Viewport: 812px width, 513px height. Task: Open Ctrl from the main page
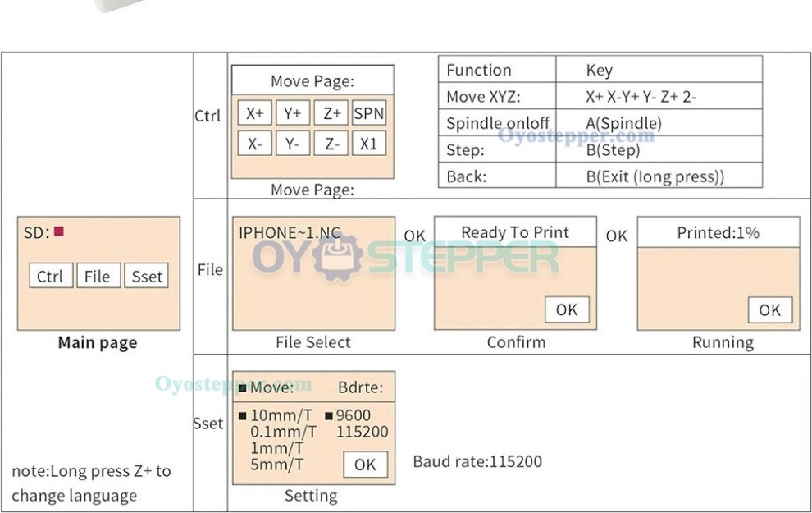pyautogui.click(x=51, y=275)
